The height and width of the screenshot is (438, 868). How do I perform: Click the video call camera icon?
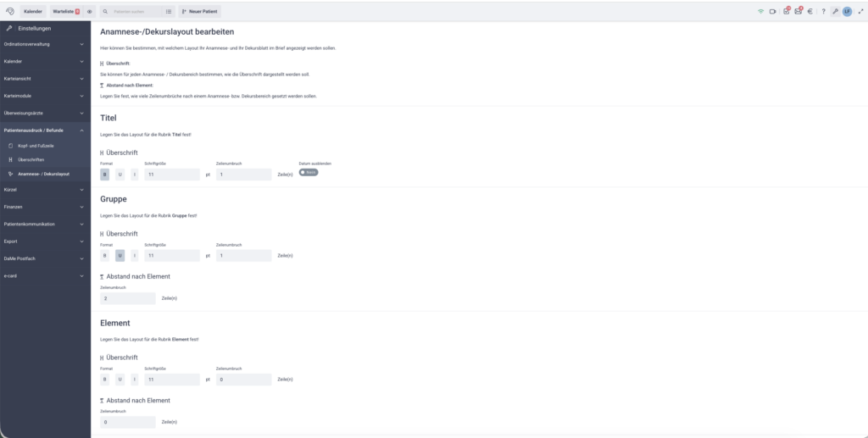(772, 11)
